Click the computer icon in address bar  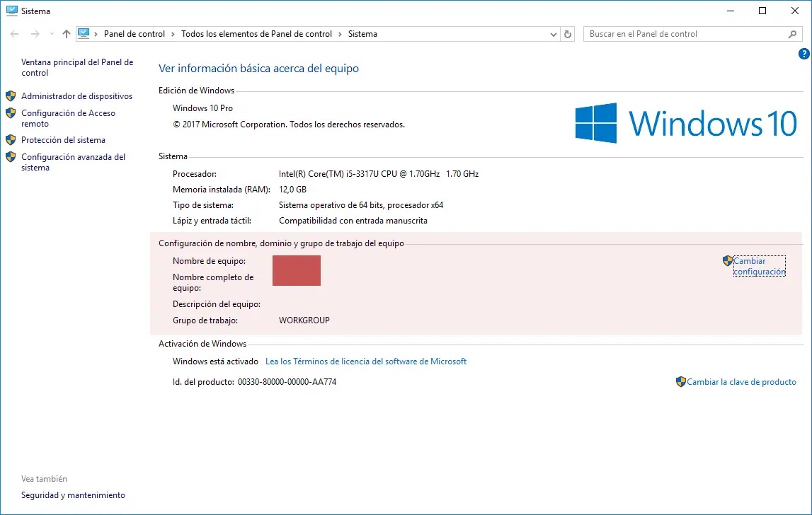(84, 34)
